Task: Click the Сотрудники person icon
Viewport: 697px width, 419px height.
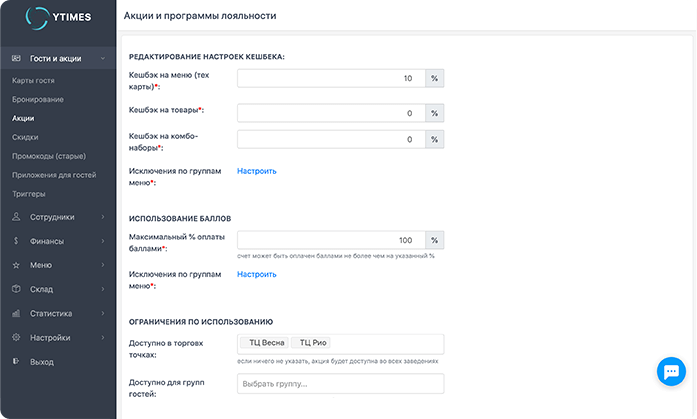Action: pos(17,217)
